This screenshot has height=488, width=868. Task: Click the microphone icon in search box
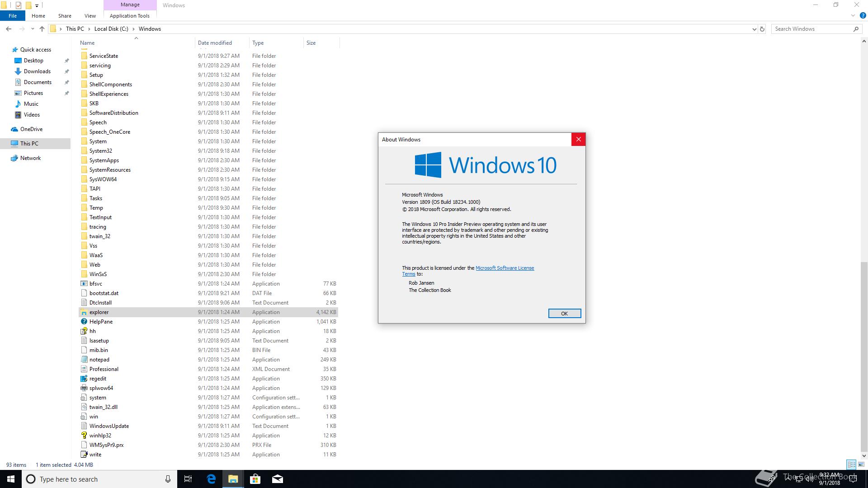click(168, 479)
